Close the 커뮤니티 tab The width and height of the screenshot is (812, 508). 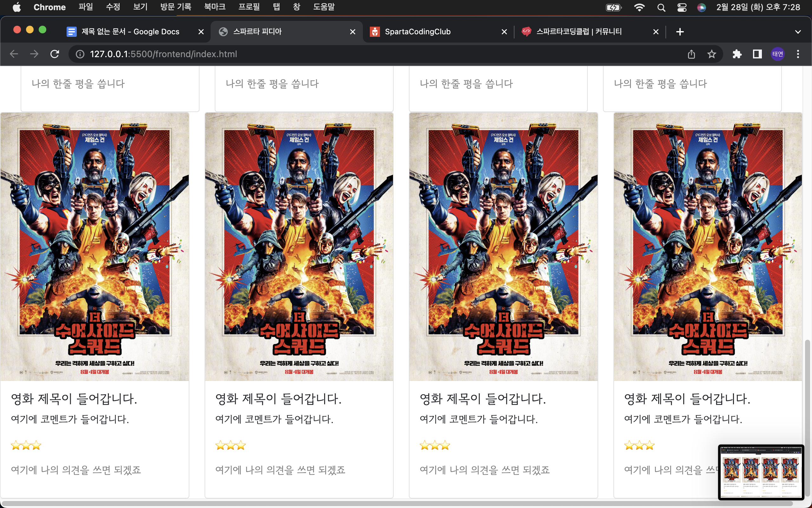coord(656,31)
